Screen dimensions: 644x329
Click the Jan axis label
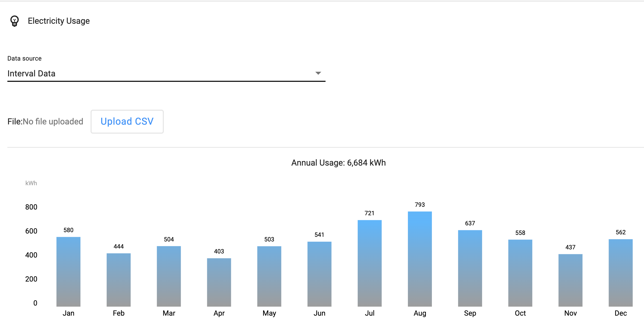(68, 313)
